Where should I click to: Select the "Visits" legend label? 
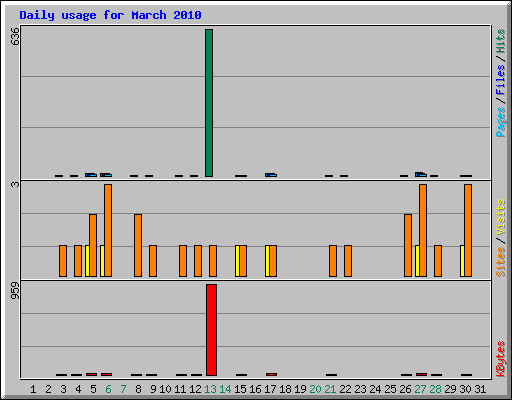pos(500,217)
